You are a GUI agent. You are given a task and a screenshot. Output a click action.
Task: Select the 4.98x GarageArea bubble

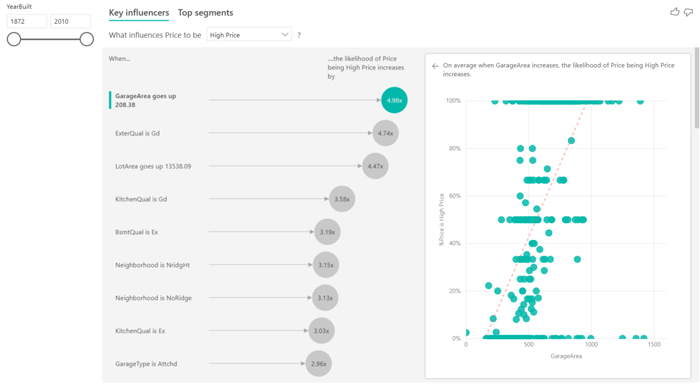coord(394,100)
